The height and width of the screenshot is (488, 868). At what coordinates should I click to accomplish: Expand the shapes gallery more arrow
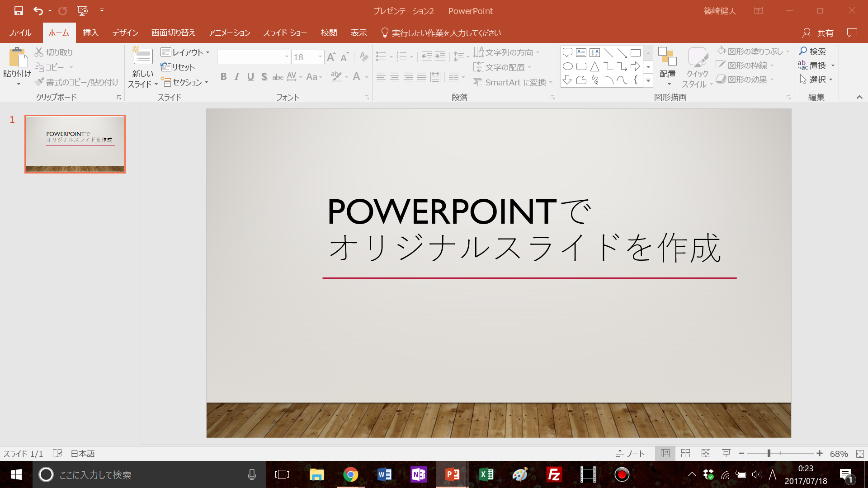pos(648,81)
